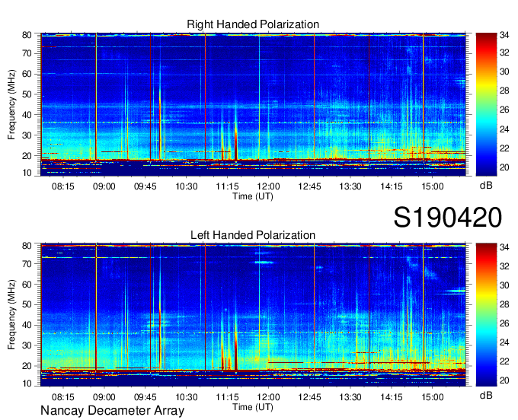
Task: Click the 34 dB mark on Right Handed color bar
Action: point(504,35)
